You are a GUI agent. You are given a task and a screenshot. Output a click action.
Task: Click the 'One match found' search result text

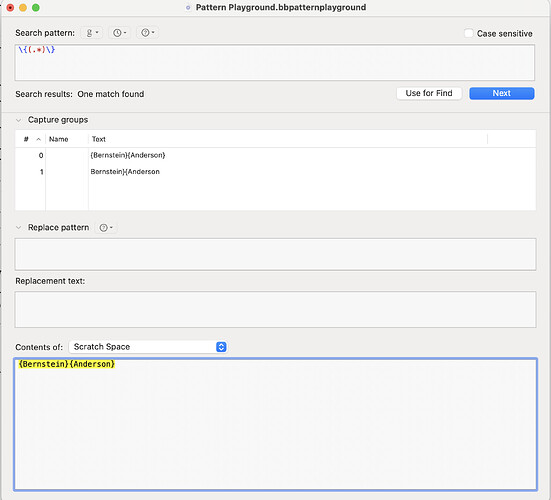[x=111, y=94]
